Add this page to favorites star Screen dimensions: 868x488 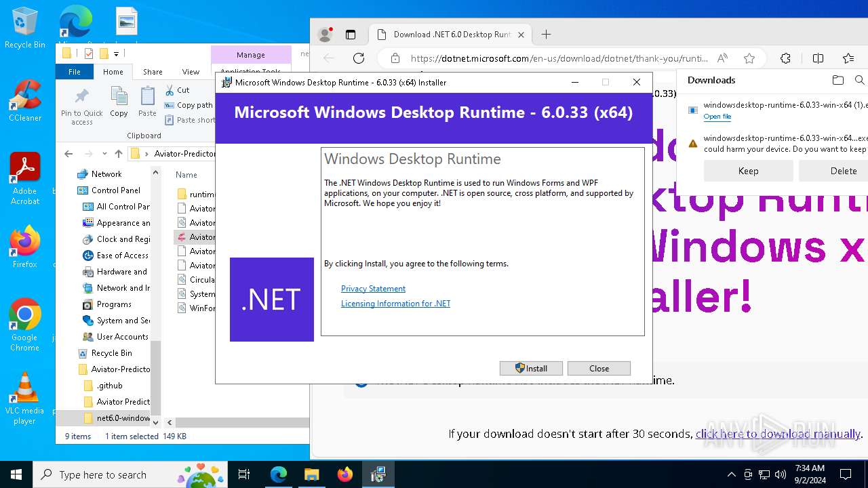tap(749, 58)
